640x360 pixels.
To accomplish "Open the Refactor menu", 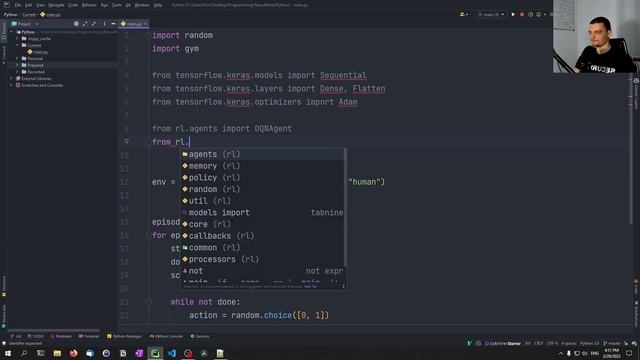I will [x=89, y=5].
